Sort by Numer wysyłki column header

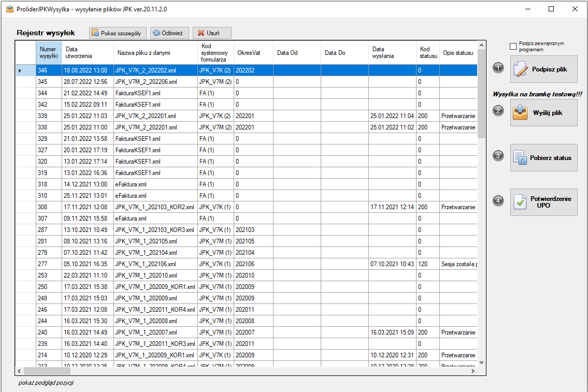click(x=49, y=52)
